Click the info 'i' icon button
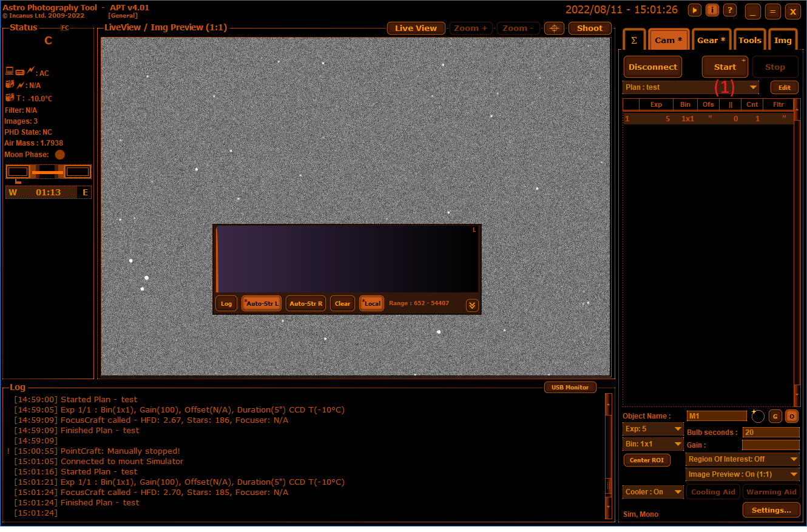807x532 pixels. (x=712, y=10)
